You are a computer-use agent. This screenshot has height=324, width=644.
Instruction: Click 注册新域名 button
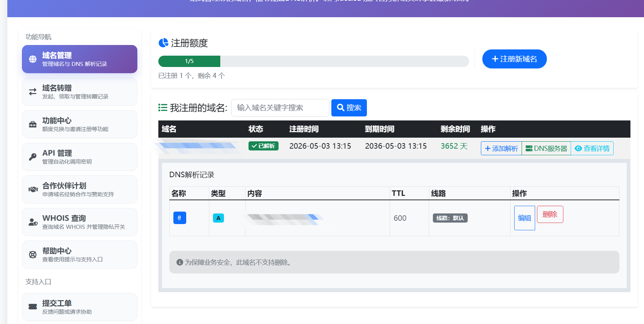coord(514,59)
